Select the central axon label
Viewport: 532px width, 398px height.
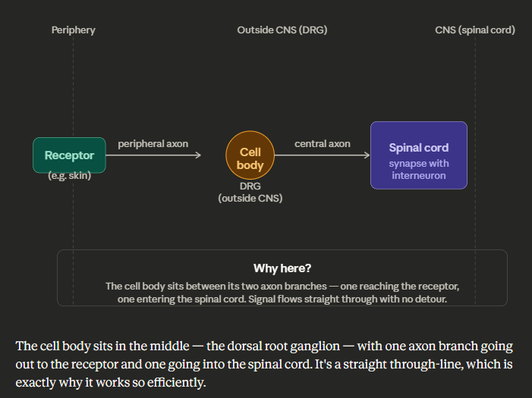click(323, 143)
